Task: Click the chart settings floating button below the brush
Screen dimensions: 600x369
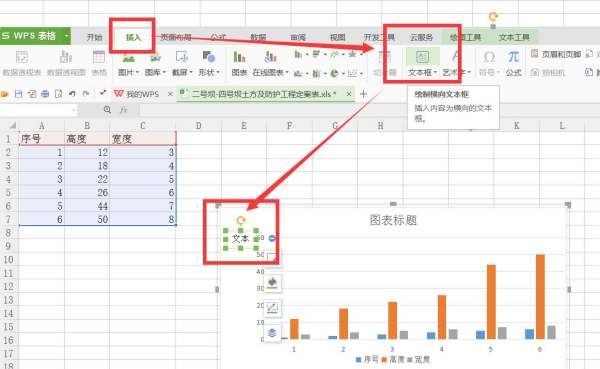Action: [x=272, y=308]
